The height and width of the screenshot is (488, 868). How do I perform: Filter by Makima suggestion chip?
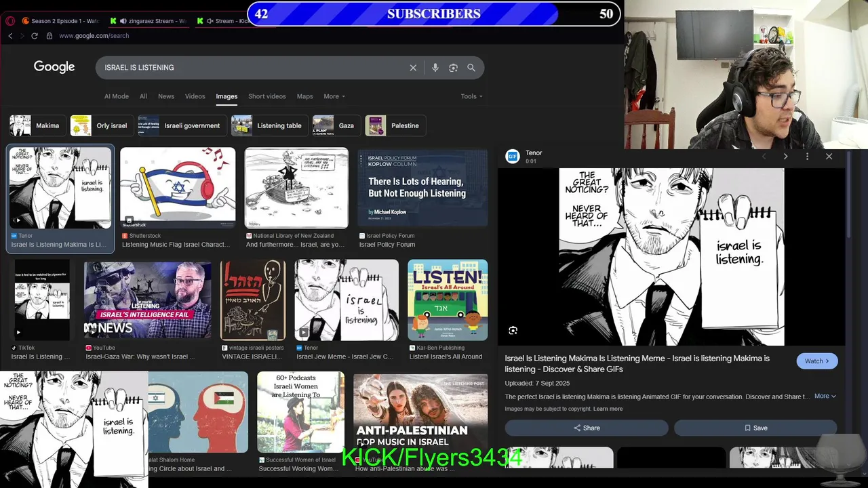[x=37, y=125]
